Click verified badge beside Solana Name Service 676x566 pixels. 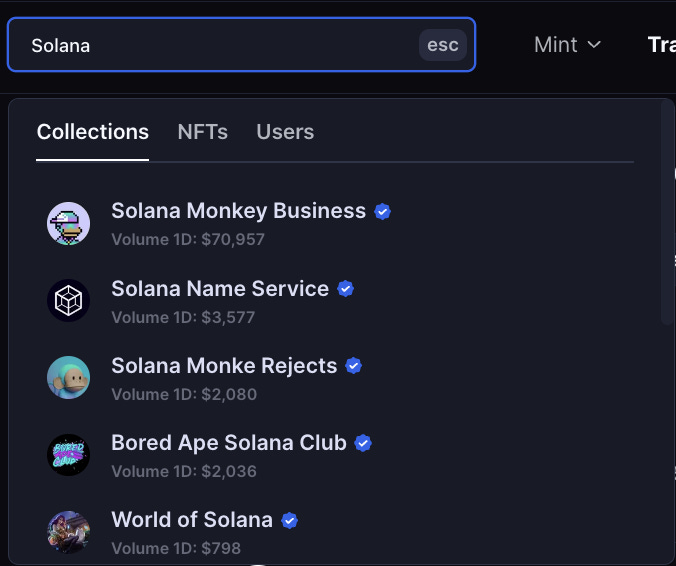point(345,289)
